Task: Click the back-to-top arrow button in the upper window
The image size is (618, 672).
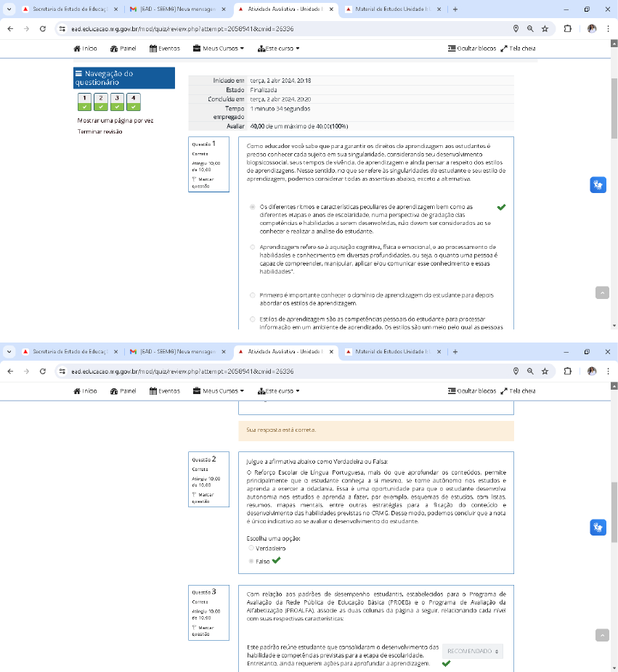Action: 602,292
